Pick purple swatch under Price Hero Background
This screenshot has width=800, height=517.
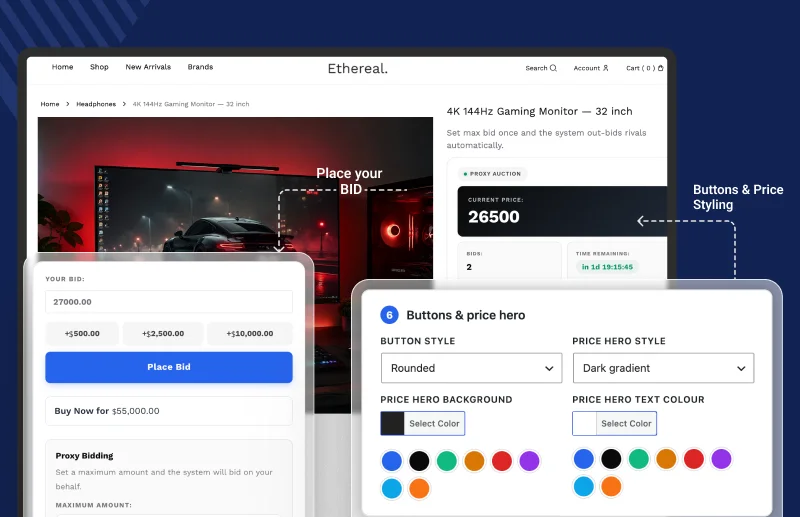pos(530,461)
